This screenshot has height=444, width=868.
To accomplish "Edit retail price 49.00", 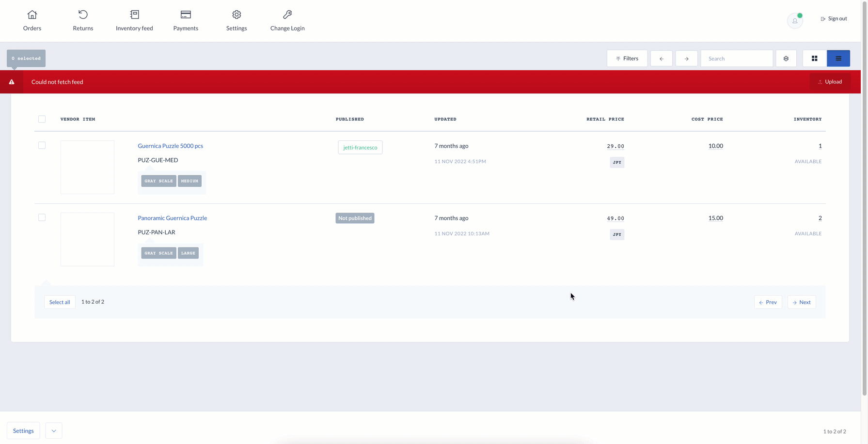I will pyautogui.click(x=615, y=218).
